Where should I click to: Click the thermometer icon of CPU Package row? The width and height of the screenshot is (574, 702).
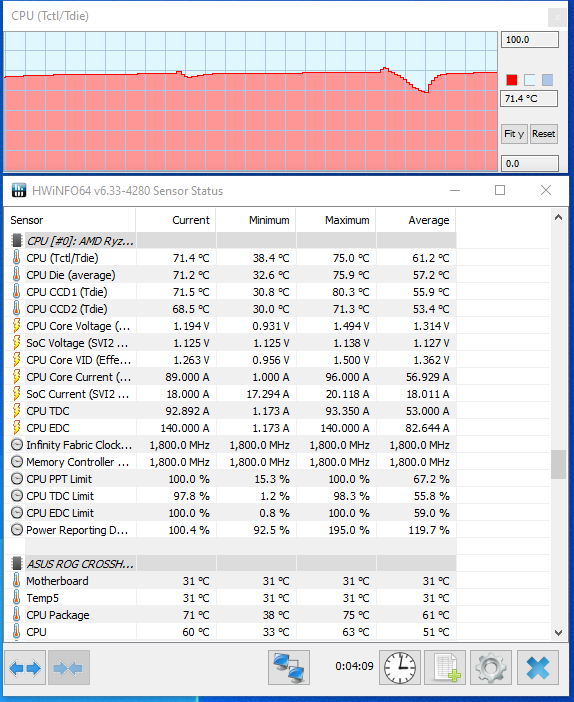(x=17, y=615)
